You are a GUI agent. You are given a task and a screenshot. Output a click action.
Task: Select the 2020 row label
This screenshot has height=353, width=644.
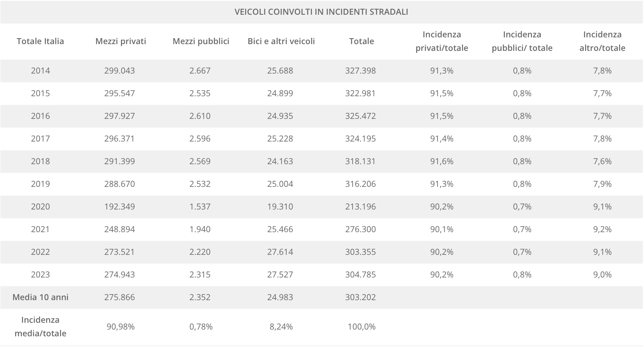click(x=40, y=207)
